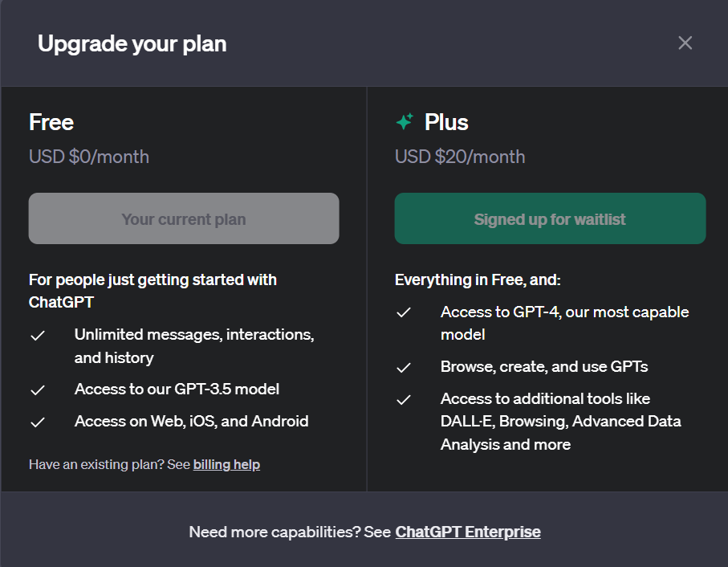The height and width of the screenshot is (567, 728).
Task: Open the billing help link
Action: [x=226, y=464]
